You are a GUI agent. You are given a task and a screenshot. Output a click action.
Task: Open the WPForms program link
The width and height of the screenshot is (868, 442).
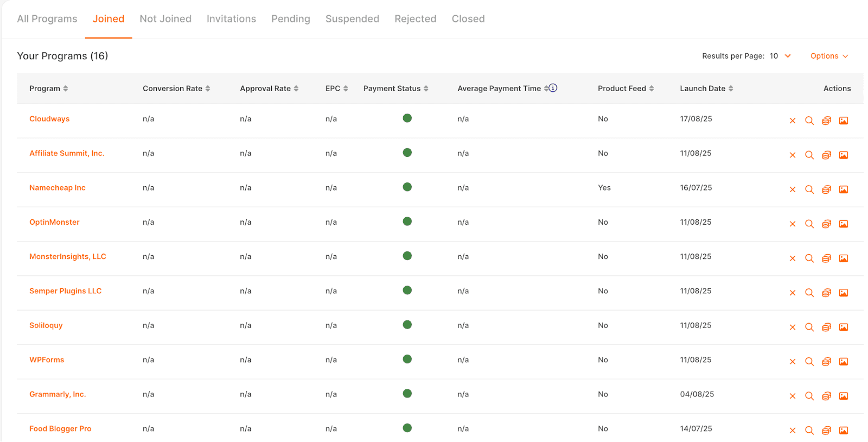pos(47,360)
